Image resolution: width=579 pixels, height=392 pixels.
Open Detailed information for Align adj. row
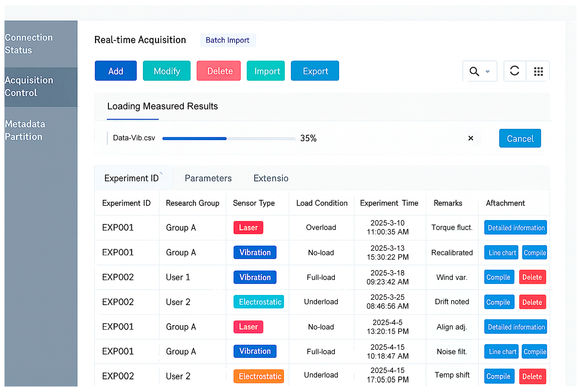515,327
